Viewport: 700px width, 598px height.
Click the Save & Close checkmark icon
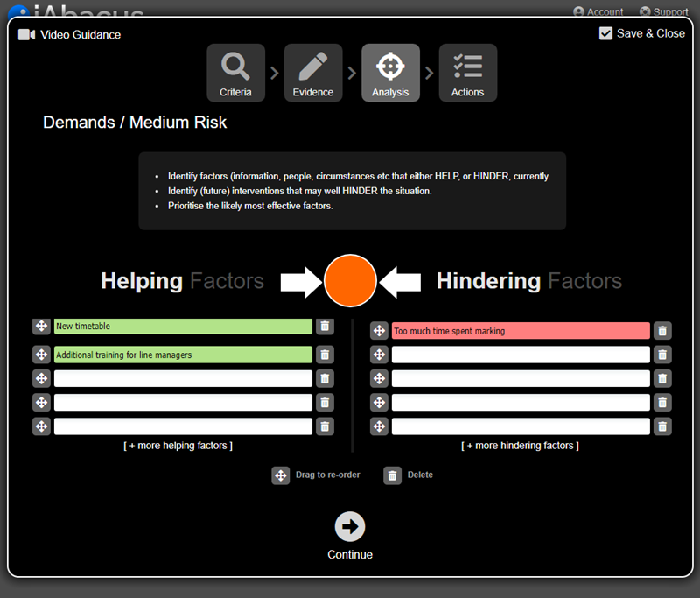click(x=605, y=33)
